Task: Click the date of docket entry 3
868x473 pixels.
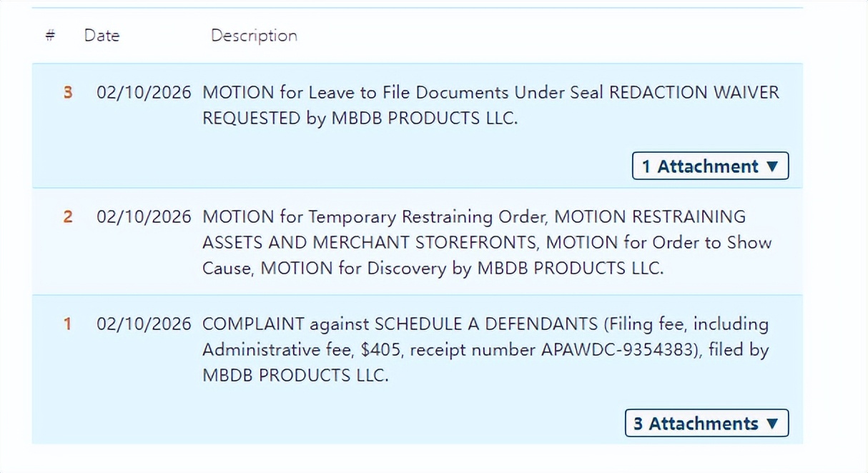Action: tap(144, 93)
